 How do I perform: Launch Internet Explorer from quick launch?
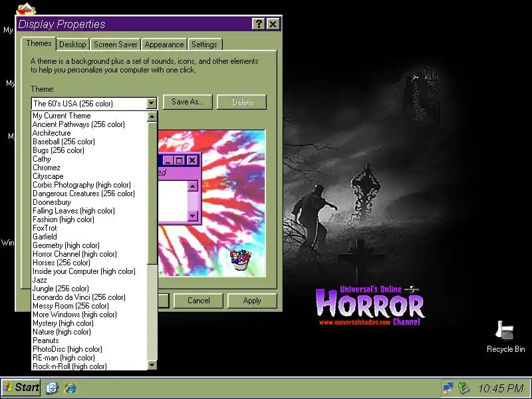(70, 388)
